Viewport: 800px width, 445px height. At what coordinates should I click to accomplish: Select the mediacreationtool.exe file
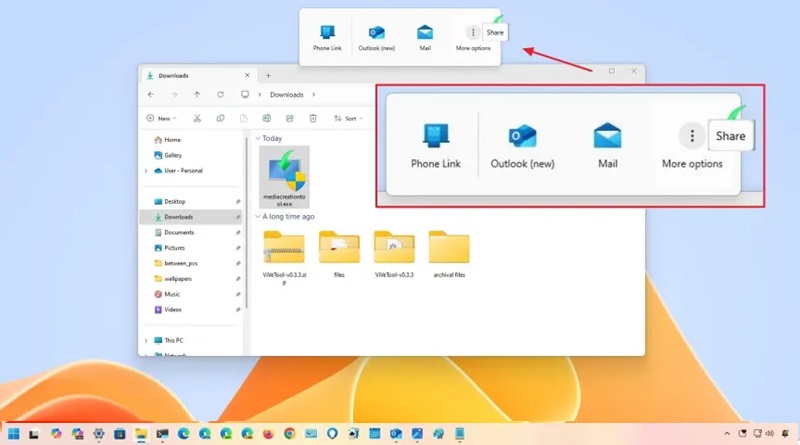click(284, 177)
